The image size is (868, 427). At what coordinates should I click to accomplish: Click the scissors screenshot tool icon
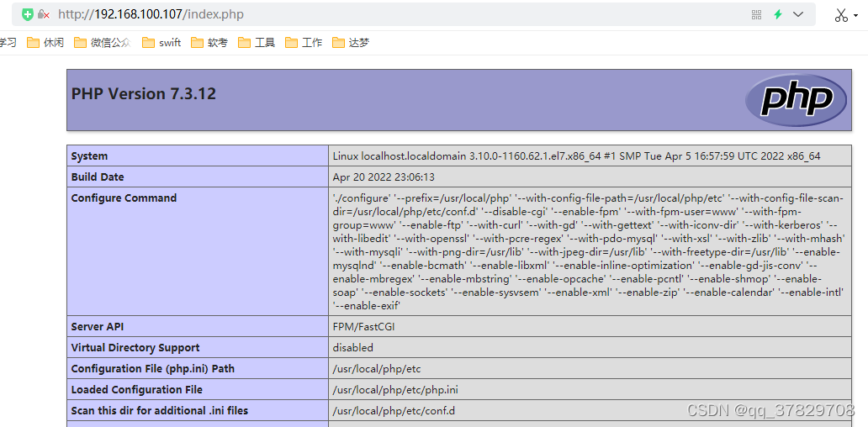coord(841,15)
